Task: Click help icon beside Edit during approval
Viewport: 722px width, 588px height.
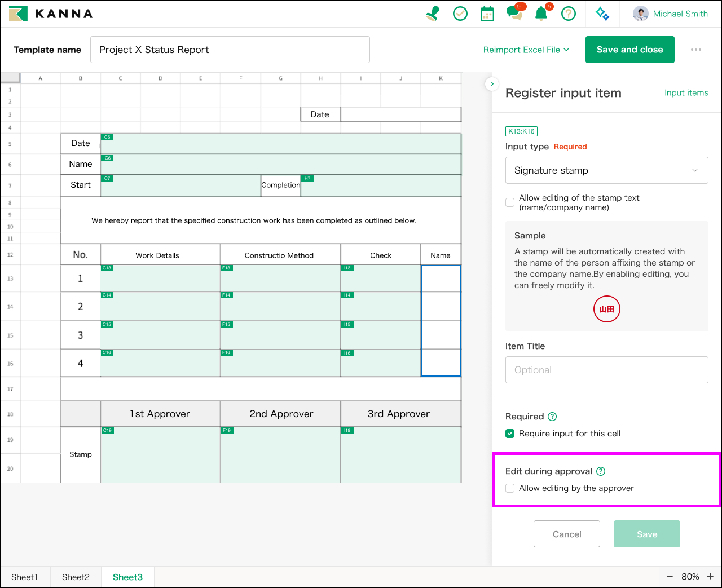Action: (x=601, y=471)
